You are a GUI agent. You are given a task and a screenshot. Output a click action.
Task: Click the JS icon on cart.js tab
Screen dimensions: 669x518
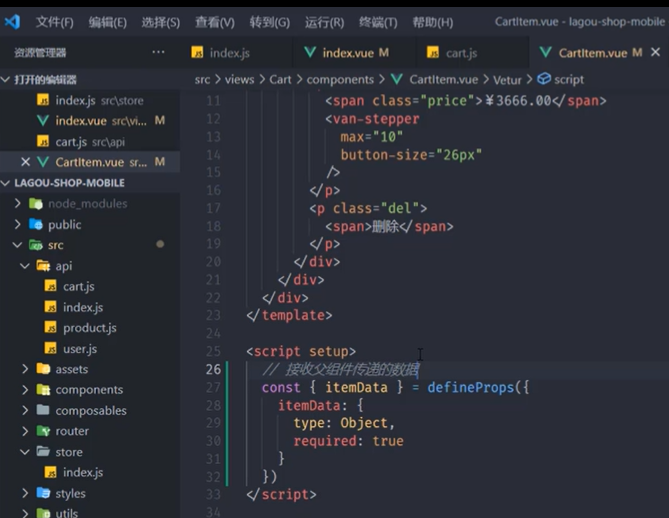pos(433,52)
